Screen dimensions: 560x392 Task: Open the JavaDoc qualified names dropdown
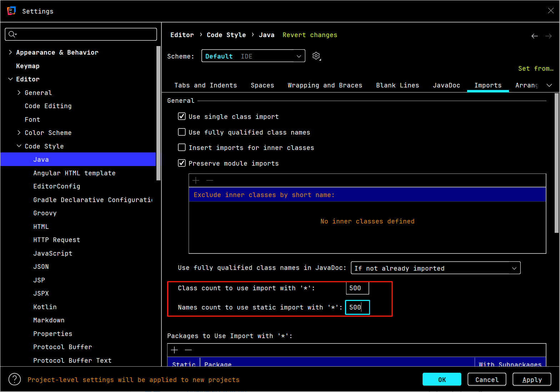(435, 268)
